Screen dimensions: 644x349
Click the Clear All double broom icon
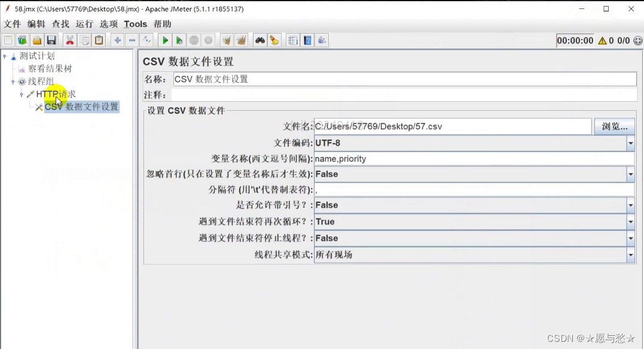pyautogui.click(x=242, y=40)
